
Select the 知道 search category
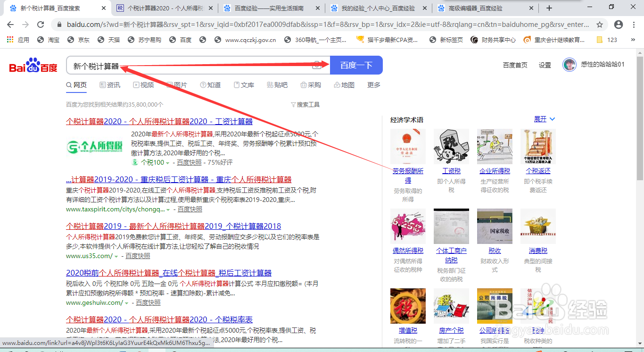[x=210, y=85]
